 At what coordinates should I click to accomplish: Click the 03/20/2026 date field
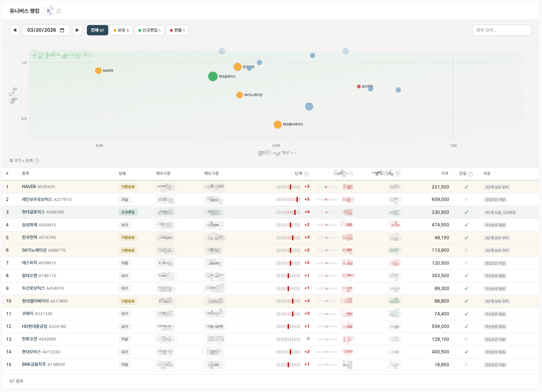click(46, 30)
